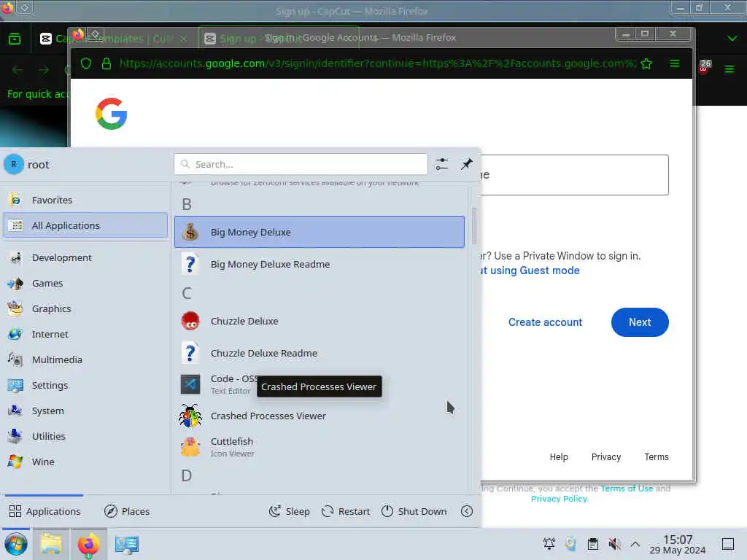Launch Chuzzle Deluxe
The height and width of the screenshot is (560, 747).
pos(320,321)
